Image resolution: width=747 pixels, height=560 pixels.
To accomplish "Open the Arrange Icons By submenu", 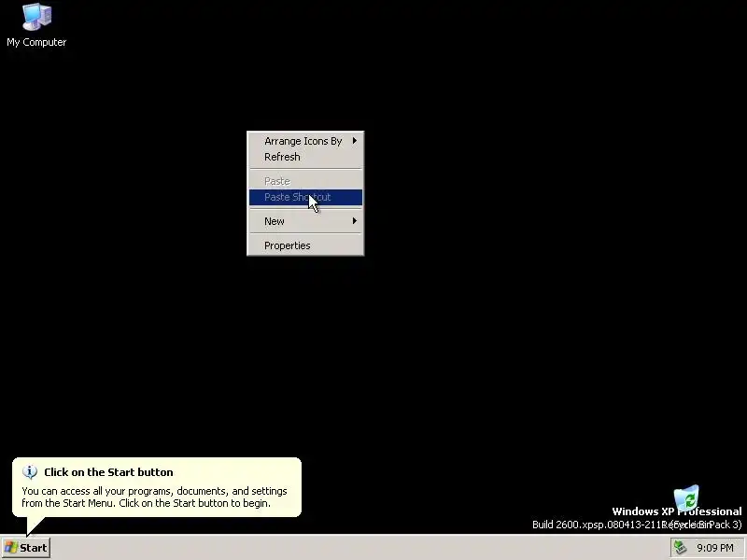I will [305, 141].
